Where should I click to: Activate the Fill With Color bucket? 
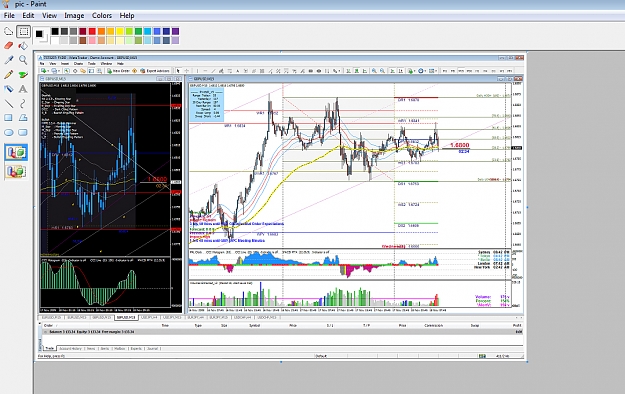pyautogui.click(x=23, y=45)
